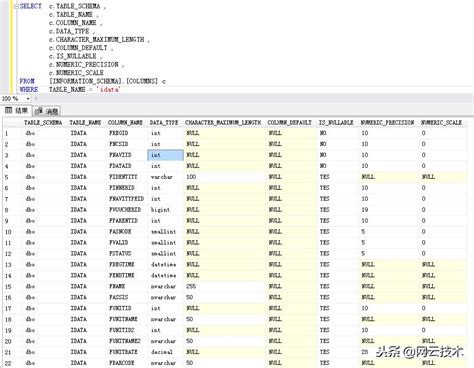Click the 结果 tab grid icon
The width and height of the screenshot is (474, 368).
coord(9,110)
